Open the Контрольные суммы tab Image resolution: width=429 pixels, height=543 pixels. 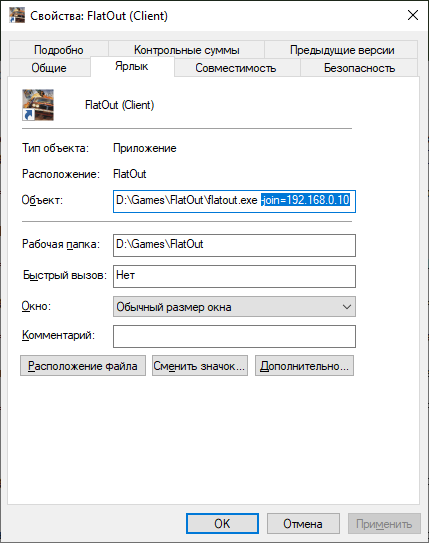coord(187,50)
